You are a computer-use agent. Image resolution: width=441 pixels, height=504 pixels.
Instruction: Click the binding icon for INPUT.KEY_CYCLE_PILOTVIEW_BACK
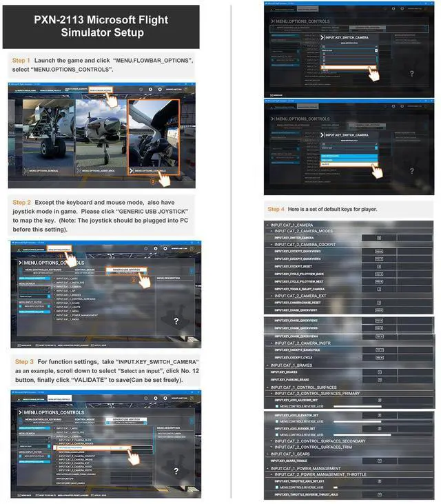(x=379, y=274)
